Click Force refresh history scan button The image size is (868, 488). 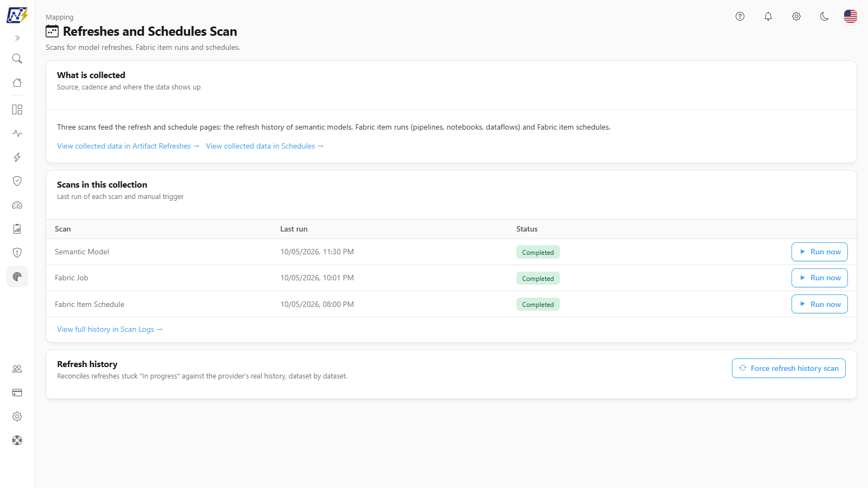click(x=789, y=368)
